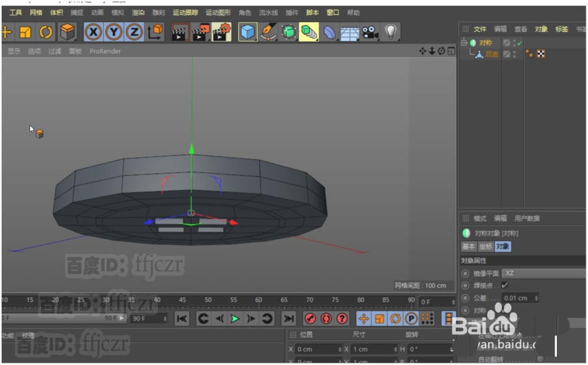
Task: Toggle the Z axis lock
Action: tap(134, 32)
